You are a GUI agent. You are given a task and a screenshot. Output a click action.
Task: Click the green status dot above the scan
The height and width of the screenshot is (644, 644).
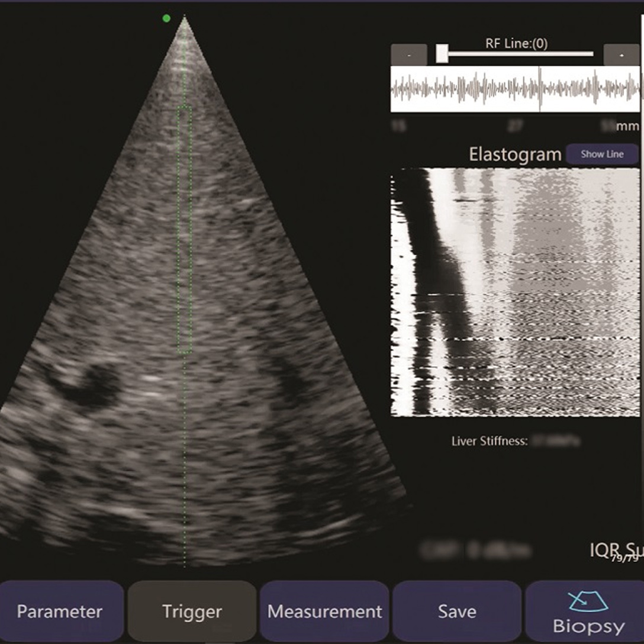point(166,19)
